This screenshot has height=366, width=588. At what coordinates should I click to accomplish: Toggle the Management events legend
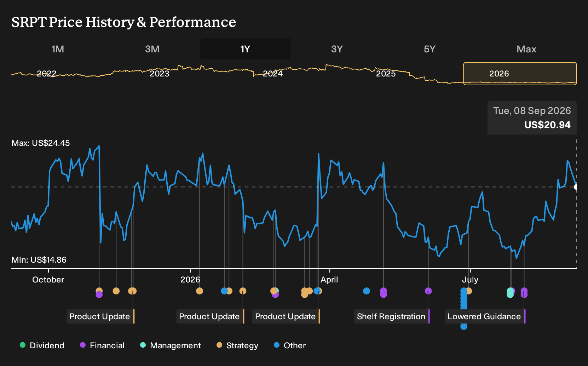171,345
